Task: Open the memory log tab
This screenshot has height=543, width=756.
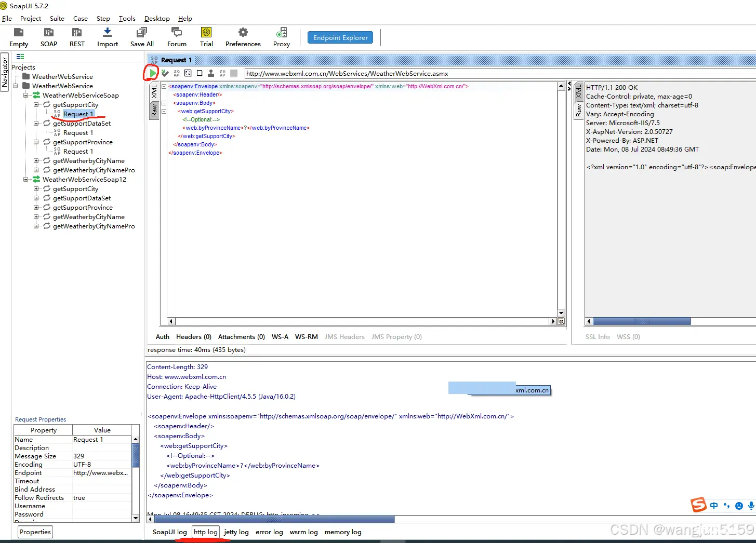Action: pos(343,532)
